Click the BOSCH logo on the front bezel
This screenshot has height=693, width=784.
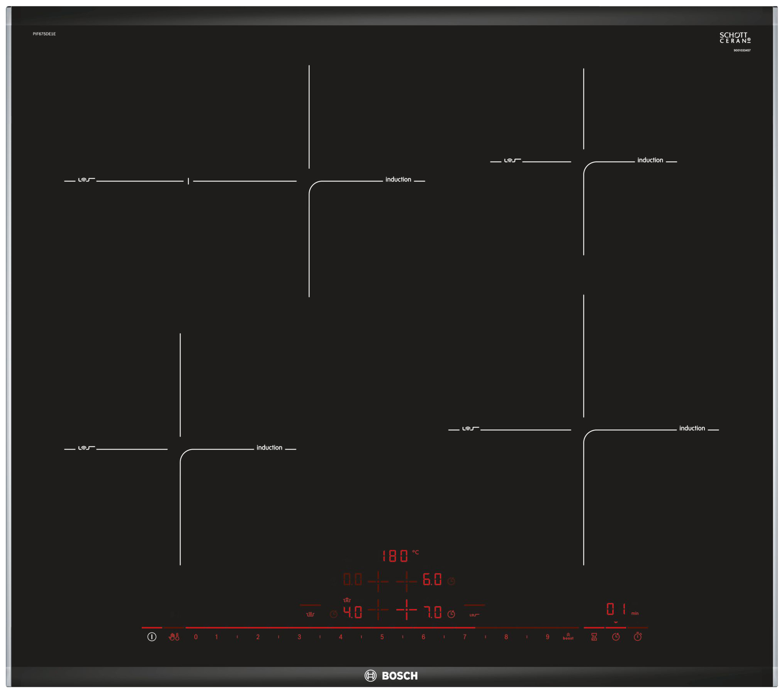point(391,676)
